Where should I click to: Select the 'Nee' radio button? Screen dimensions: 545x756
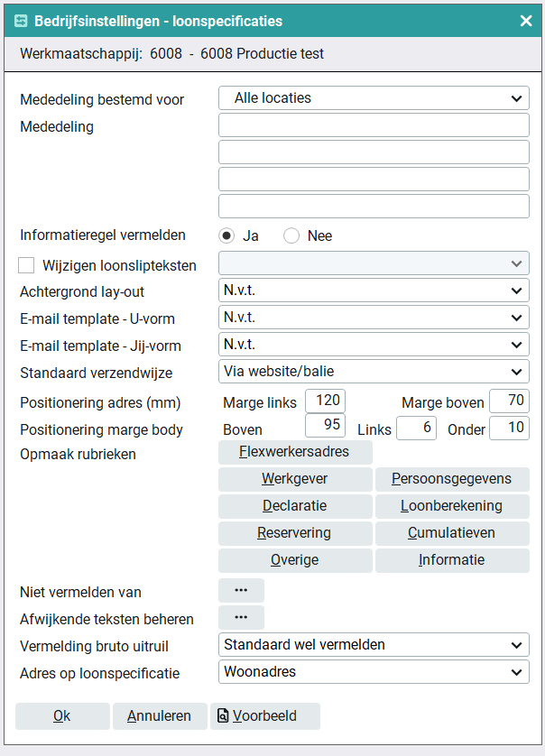pos(291,235)
